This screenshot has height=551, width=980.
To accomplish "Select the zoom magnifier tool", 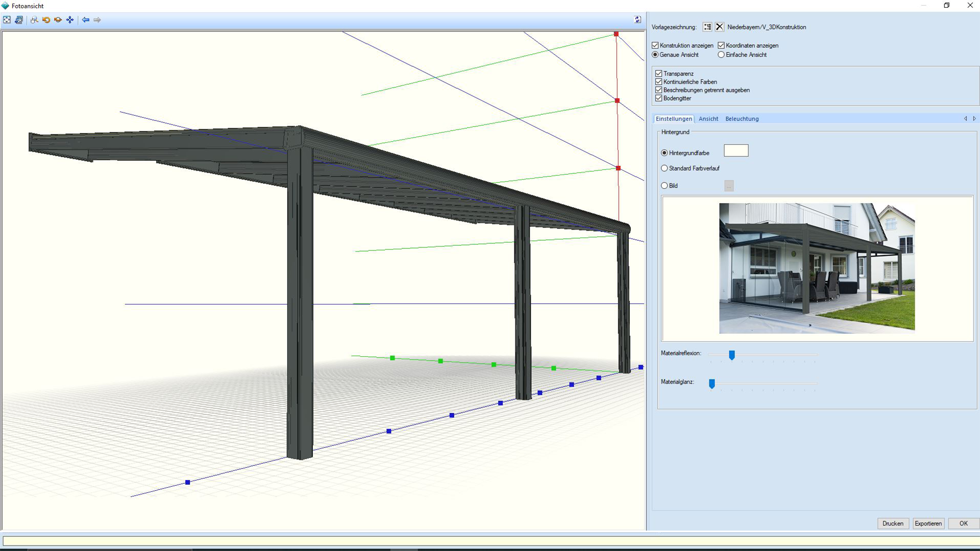I will [34, 20].
